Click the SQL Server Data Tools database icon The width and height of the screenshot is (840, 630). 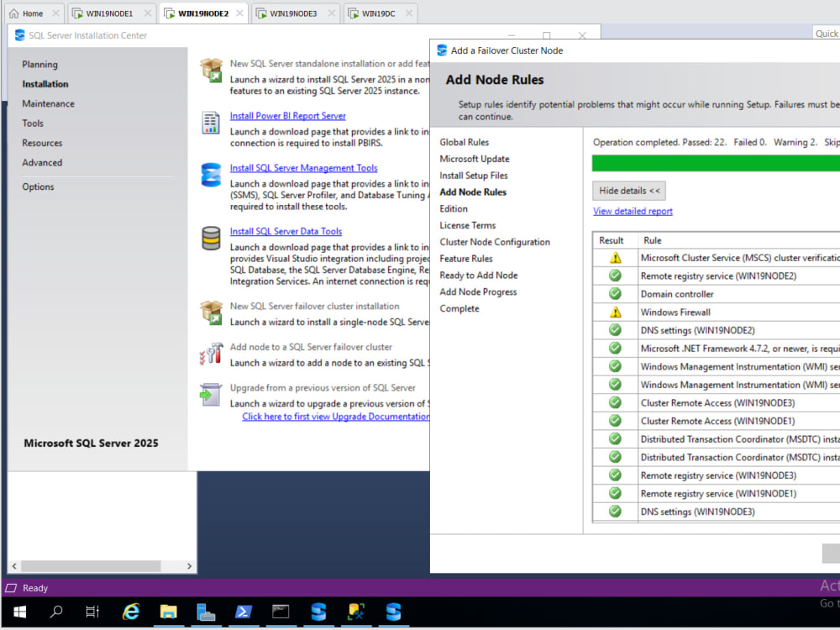(x=211, y=239)
